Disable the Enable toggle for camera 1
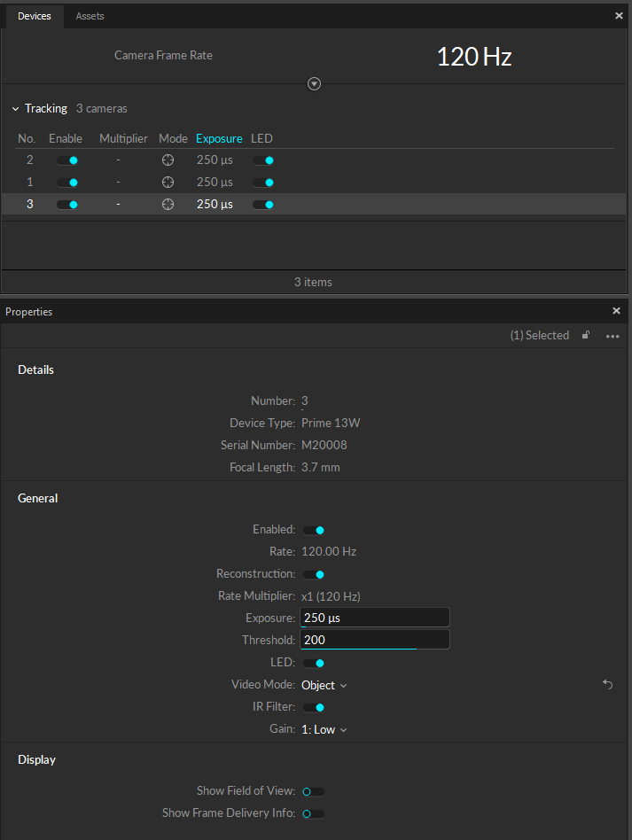Screen dimensions: 632x840 click(67, 182)
